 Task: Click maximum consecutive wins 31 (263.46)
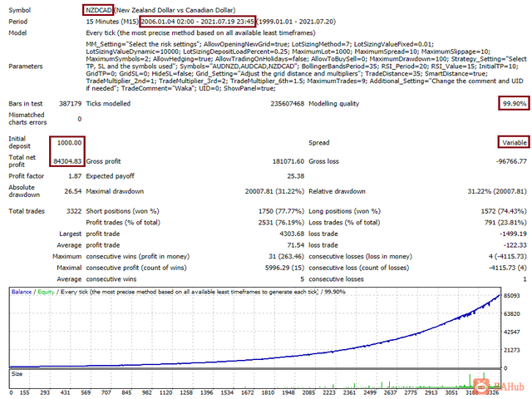[286, 257]
